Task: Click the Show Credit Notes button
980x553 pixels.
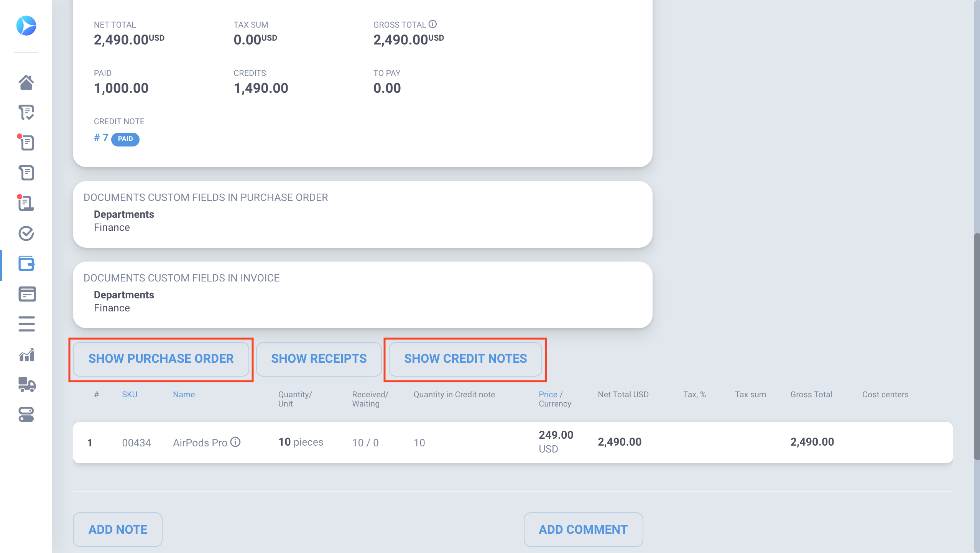Action: (x=465, y=359)
